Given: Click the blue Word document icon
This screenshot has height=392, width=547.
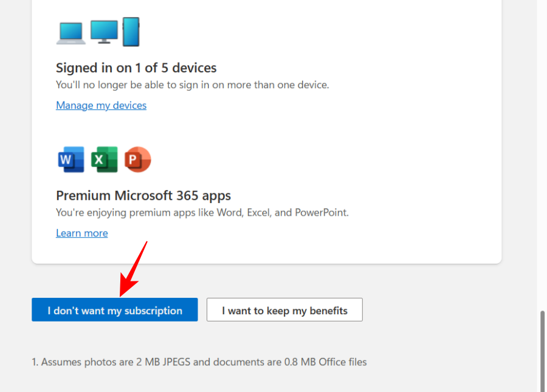Looking at the screenshot, I should [x=70, y=159].
